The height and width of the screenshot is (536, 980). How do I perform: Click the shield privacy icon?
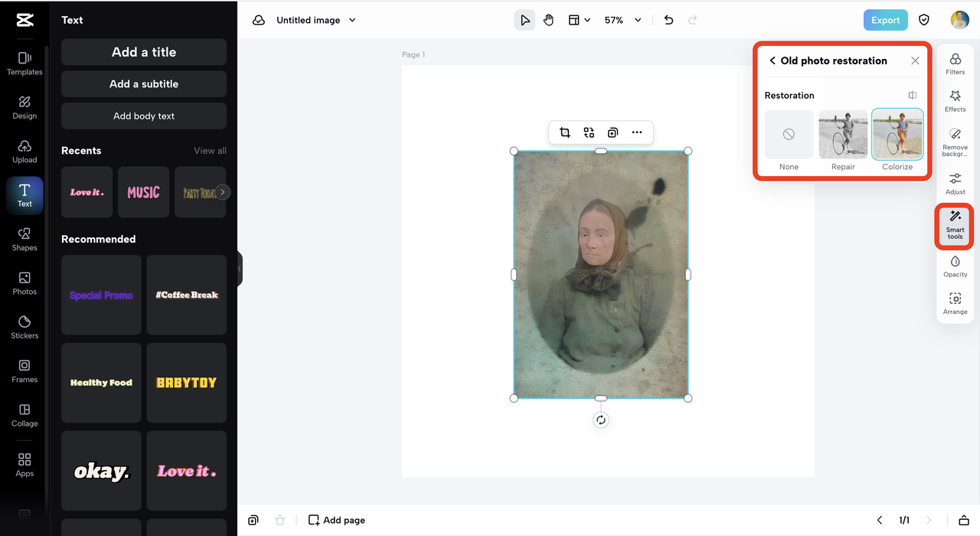tap(924, 20)
